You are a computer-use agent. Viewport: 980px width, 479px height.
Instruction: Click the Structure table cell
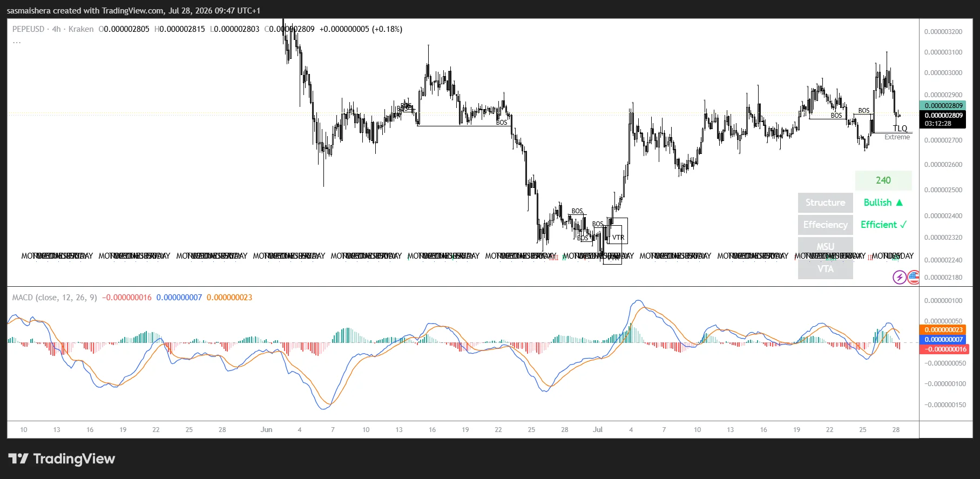point(826,203)
